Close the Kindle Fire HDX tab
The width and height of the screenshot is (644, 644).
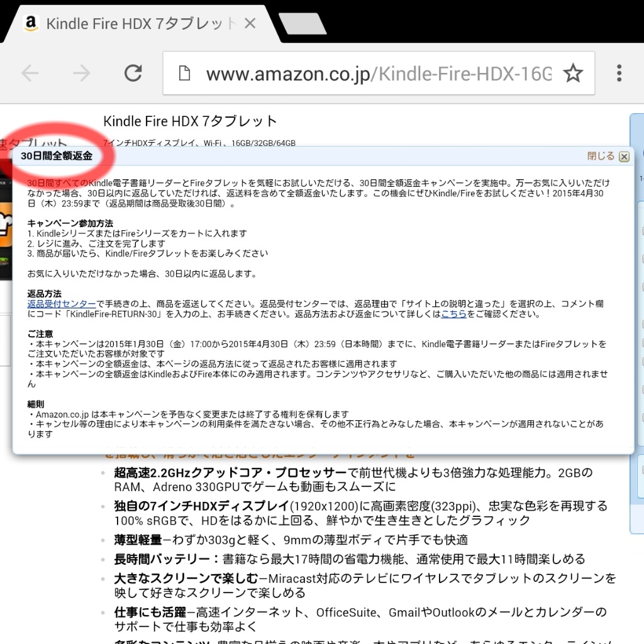[x=250, y=23]
